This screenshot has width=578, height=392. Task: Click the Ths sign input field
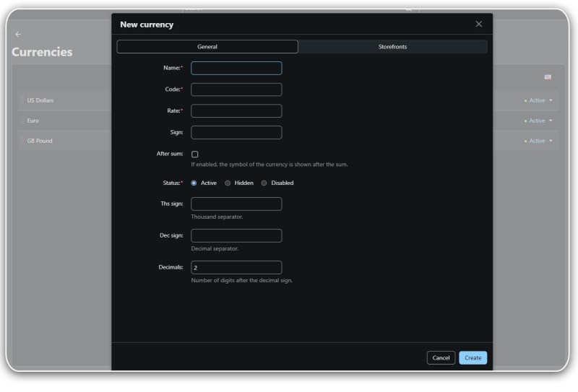236,204
